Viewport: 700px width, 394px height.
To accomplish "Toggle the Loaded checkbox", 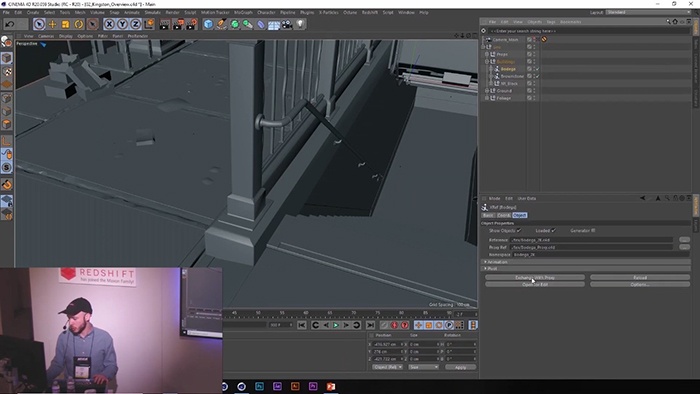I will pos(553,231).
